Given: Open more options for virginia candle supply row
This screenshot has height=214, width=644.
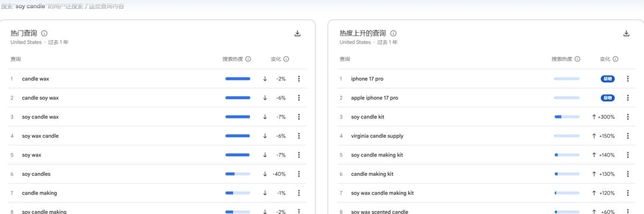Looking at the screenshot, I should pyautogui.click(x=628, y=136).
